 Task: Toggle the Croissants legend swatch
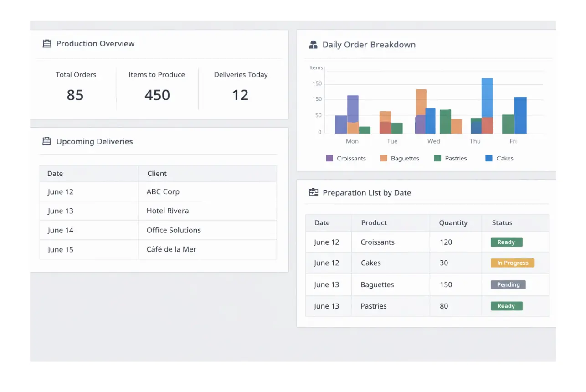(x=329, y=158)
